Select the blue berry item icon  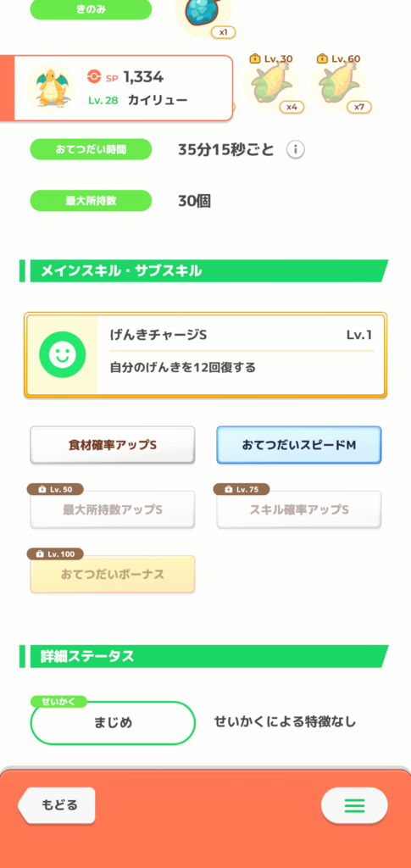203,14
